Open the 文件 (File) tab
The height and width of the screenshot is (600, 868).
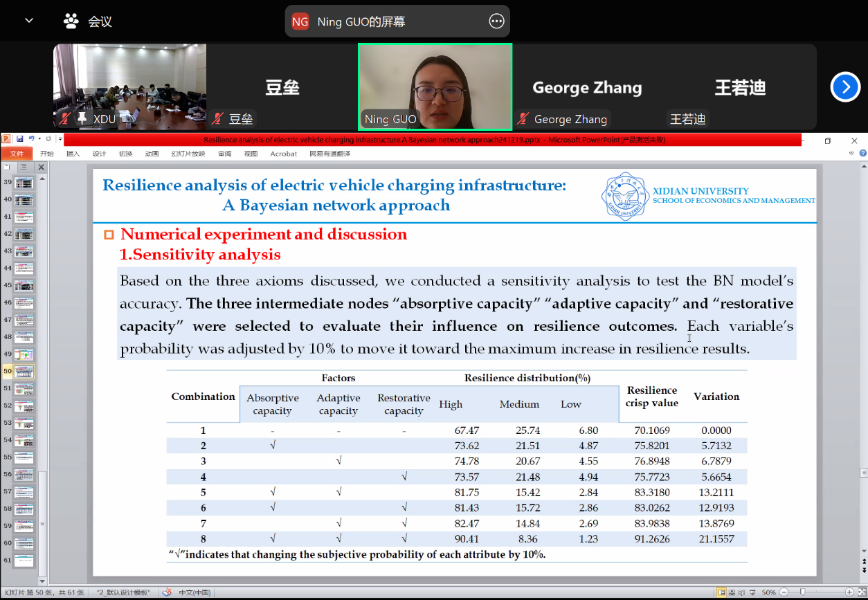[x=16, y=154]
